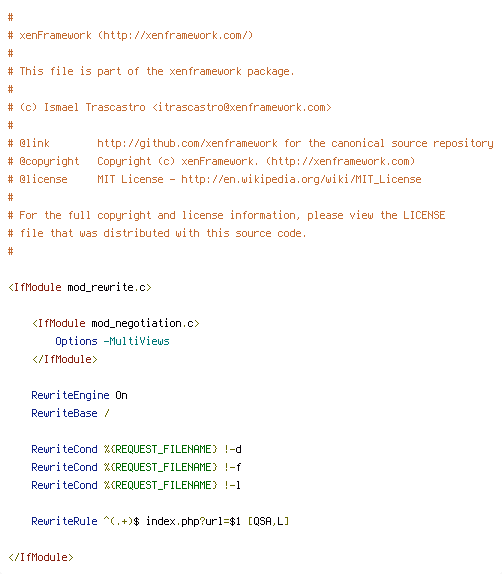This screenshot has width=502, height=574.
Task: Click the @license annotation tag
Action: click(x=43, y=179)
